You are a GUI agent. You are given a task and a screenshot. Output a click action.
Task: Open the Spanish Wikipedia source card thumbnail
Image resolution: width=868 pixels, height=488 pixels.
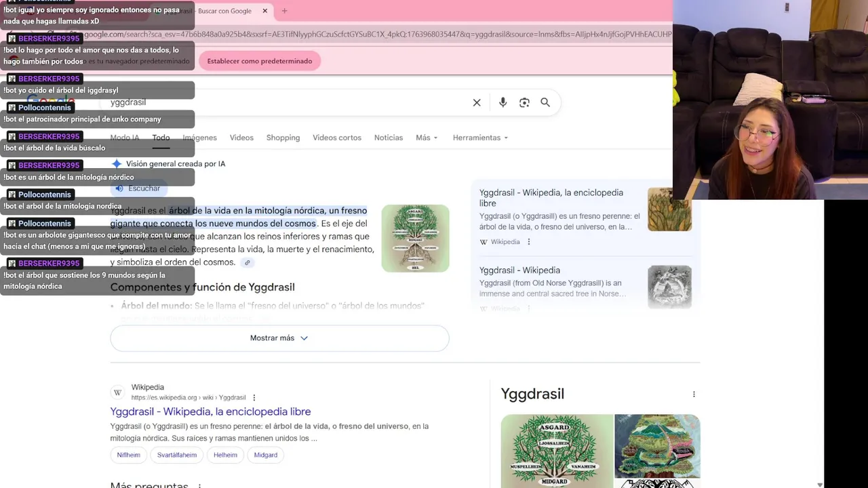coord(669,209)
